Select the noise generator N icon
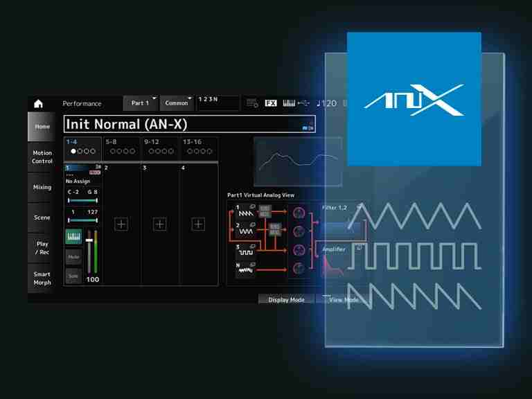The height and width of the screenshot is (399, 532). pos(245,269)
